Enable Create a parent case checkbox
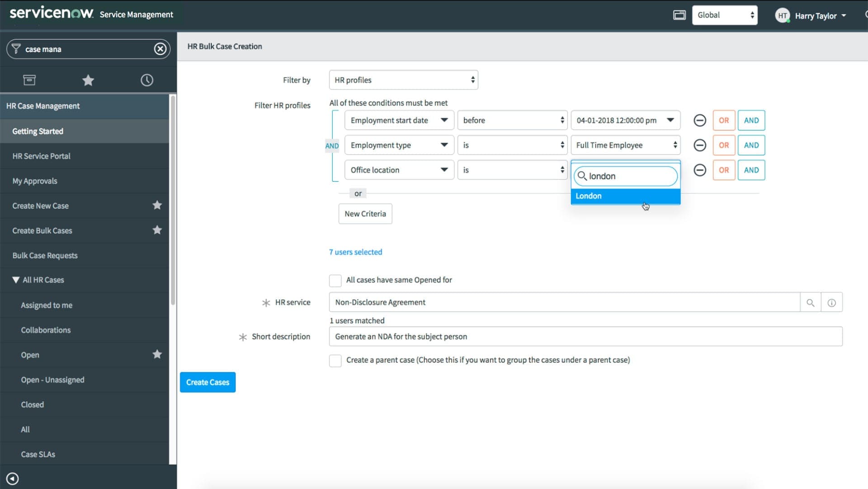Image resolution: width=868 pixels, height=489 pixels. point(335,361)
